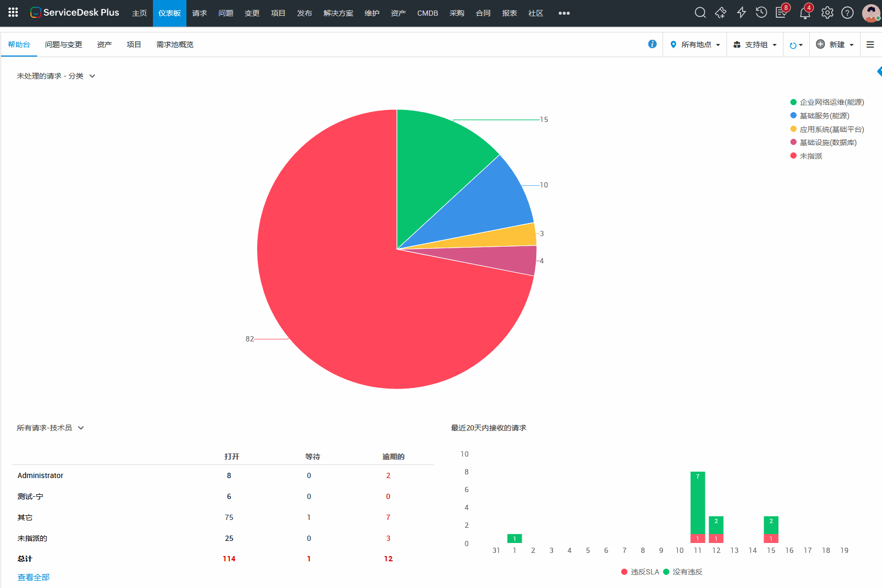882x588 pixels.
Task: Click the 基础服务(能源) legend entry
Action: click(x=820, y=116)
